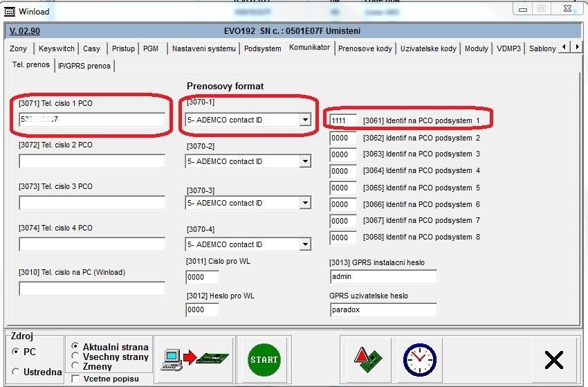The width and height of the screenshot is (588, 387).
Task: Click the Tel. cislo 2 PCO field
Action: 92,161
